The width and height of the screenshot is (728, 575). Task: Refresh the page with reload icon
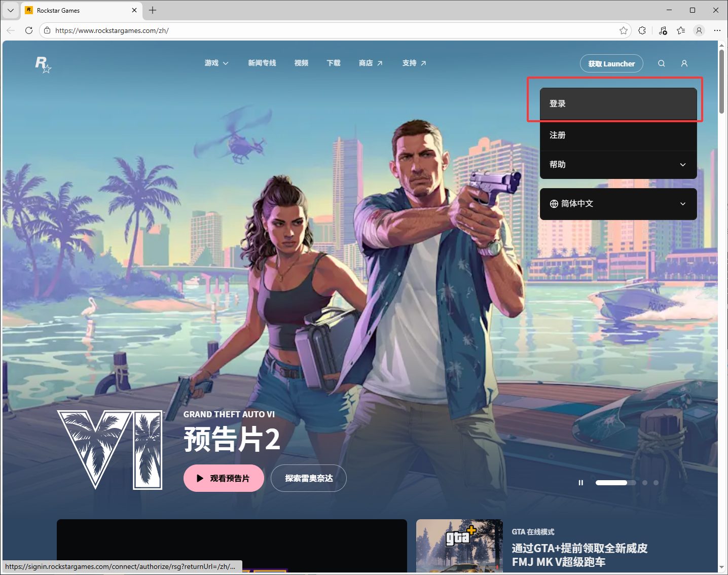point(29,30)
